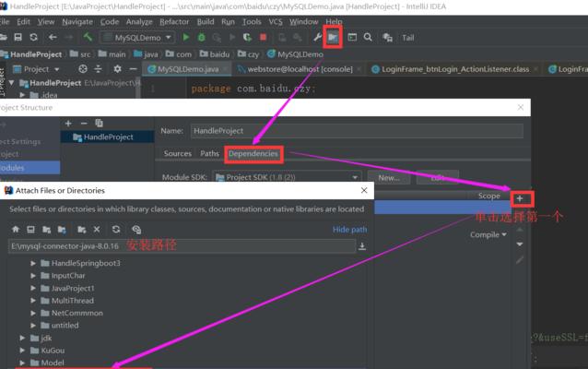The height and width of the screenshot is (369, 588).
Task: Locate current file with crosshair icon
Action: [83, 68]
